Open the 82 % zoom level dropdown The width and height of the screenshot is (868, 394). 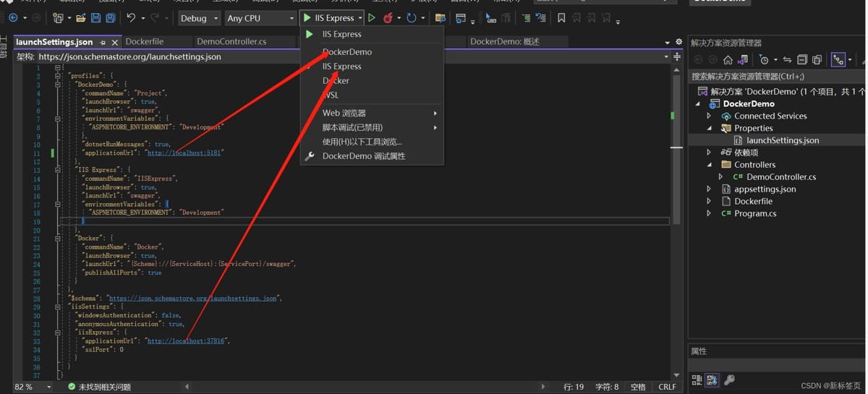click(50, 387)
